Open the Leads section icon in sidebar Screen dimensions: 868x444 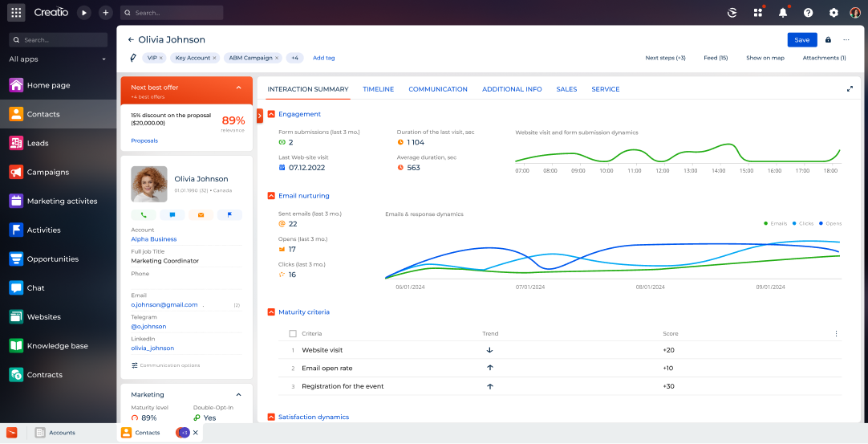(16, 143)
